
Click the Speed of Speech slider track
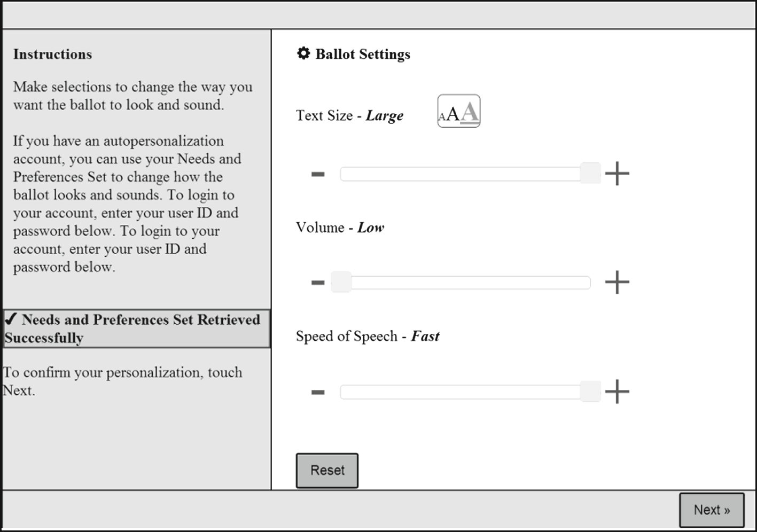pos(459,392)
